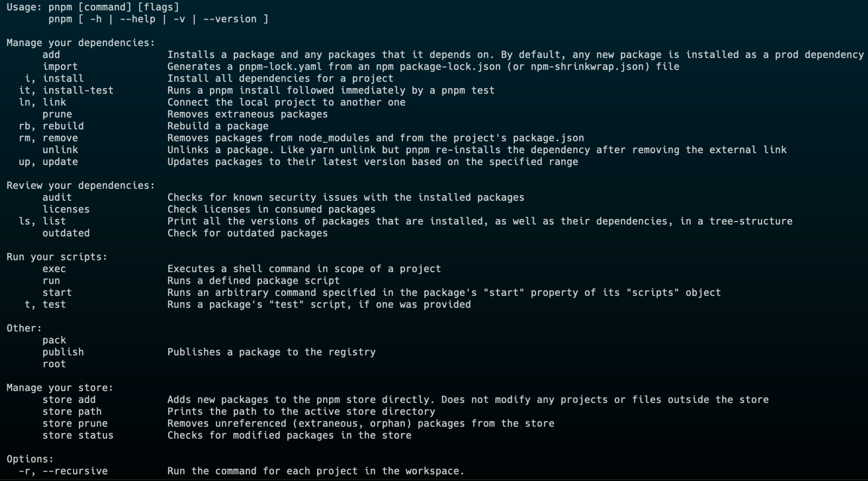Click the 'licenses' command name
This screenshot has width=868, height=481.
tap(66, 209)
